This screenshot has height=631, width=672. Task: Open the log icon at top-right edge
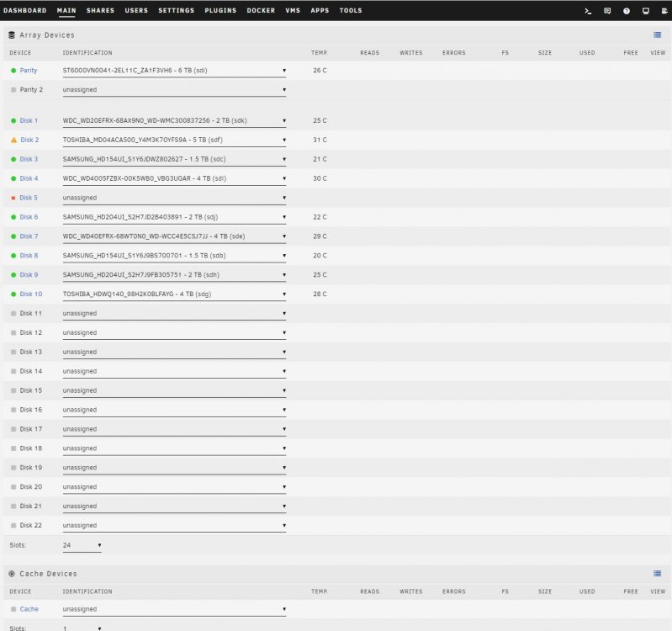[664, 11]
